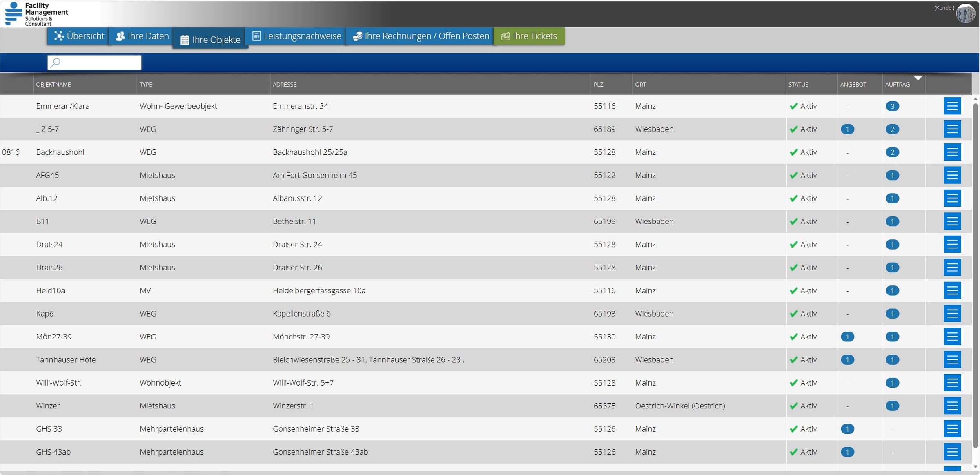
Task: Click Gonsenheimer Straße 43ab address
Action: coord(320,452)
